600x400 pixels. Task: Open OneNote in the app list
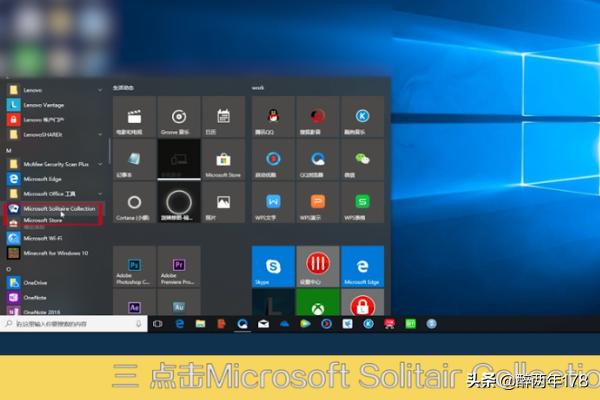[54, 297]
